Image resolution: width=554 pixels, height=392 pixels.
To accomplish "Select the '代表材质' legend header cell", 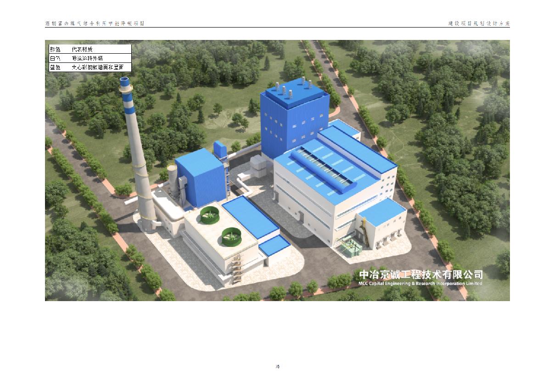I will pos(83,49).
